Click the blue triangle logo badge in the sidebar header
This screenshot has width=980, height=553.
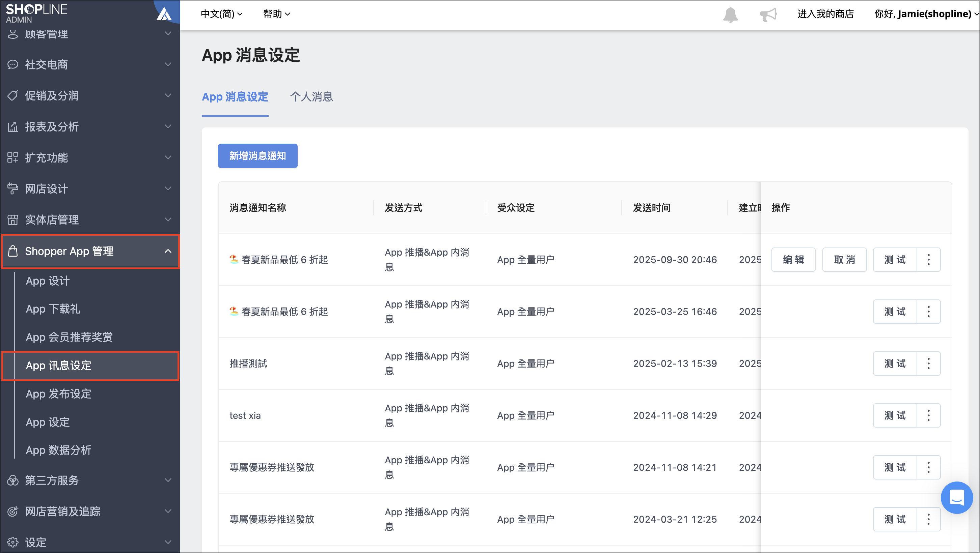click(164, 14)
